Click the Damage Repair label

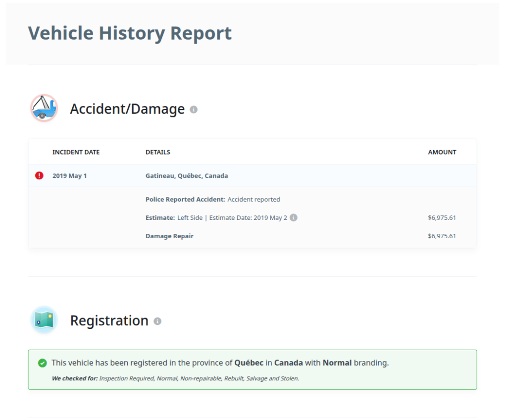tap(169, 236)
